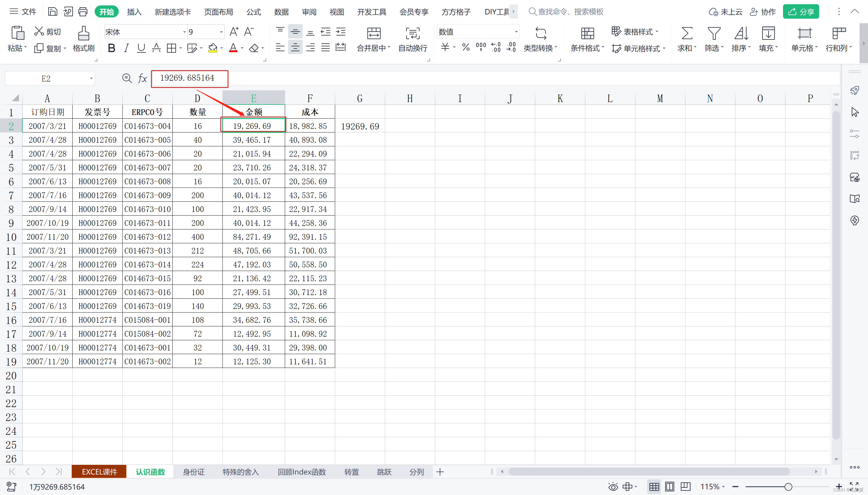The height and width of the screenshot is (495, 868).
Task: Click the Cell Style button
Action: coord(638,48)
